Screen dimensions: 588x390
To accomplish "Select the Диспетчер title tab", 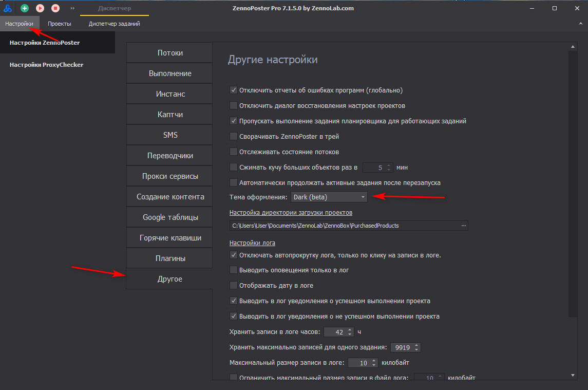I will pyautogui.click(x=115, y=8).
